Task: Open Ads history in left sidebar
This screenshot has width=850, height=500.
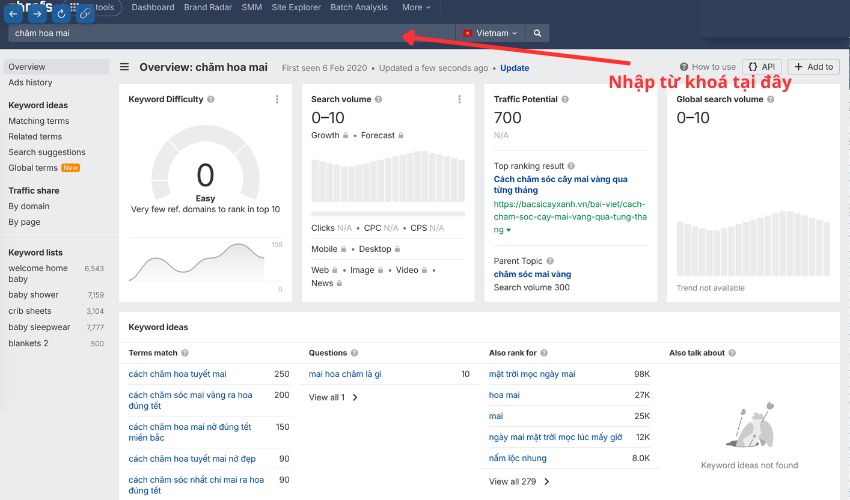Action: (x=30, y=83)
